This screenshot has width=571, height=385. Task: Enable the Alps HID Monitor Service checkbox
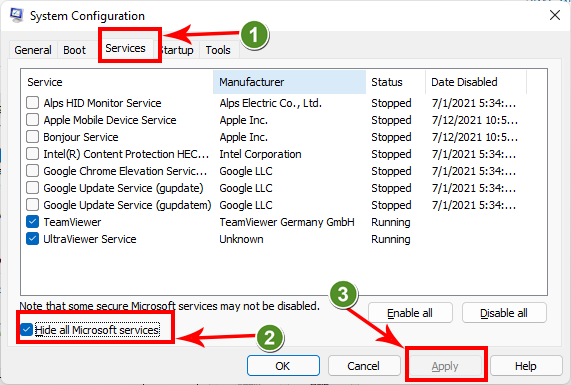click(32, 103)
